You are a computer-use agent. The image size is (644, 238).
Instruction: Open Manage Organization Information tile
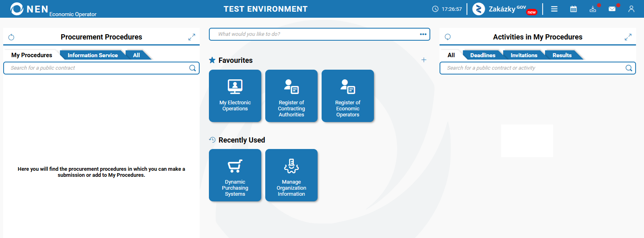pyautogui.click(x=291, y=175)
